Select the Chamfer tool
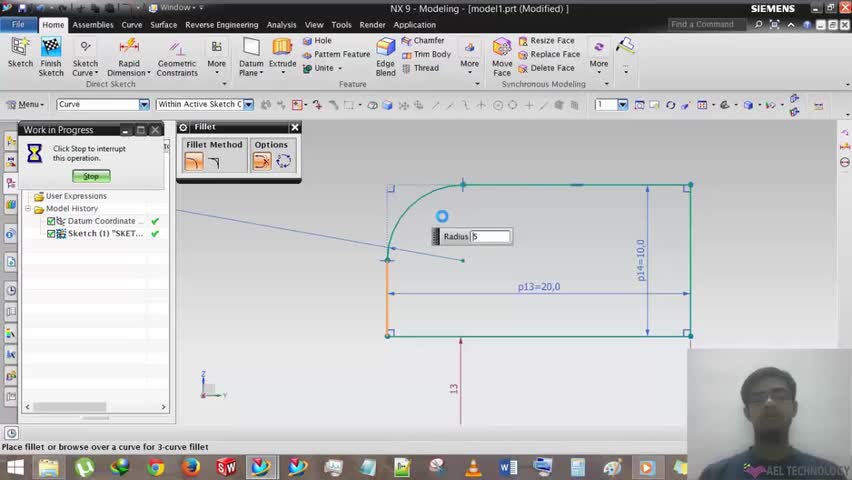852x480 pixels. (423, 40)
